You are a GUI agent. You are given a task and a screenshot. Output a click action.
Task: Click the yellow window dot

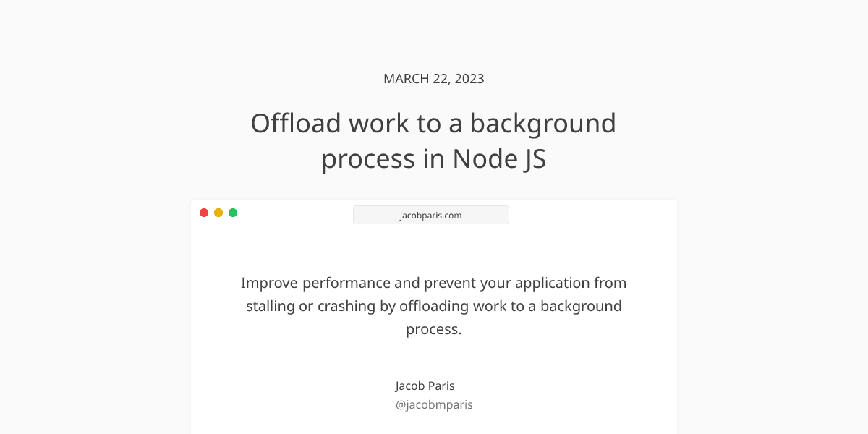(218, 213)
